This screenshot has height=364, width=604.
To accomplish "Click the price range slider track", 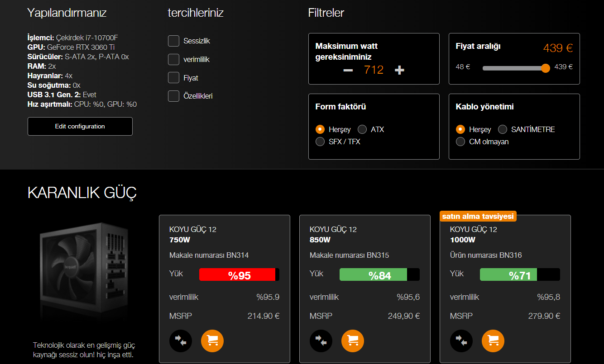I will point(514,68).
